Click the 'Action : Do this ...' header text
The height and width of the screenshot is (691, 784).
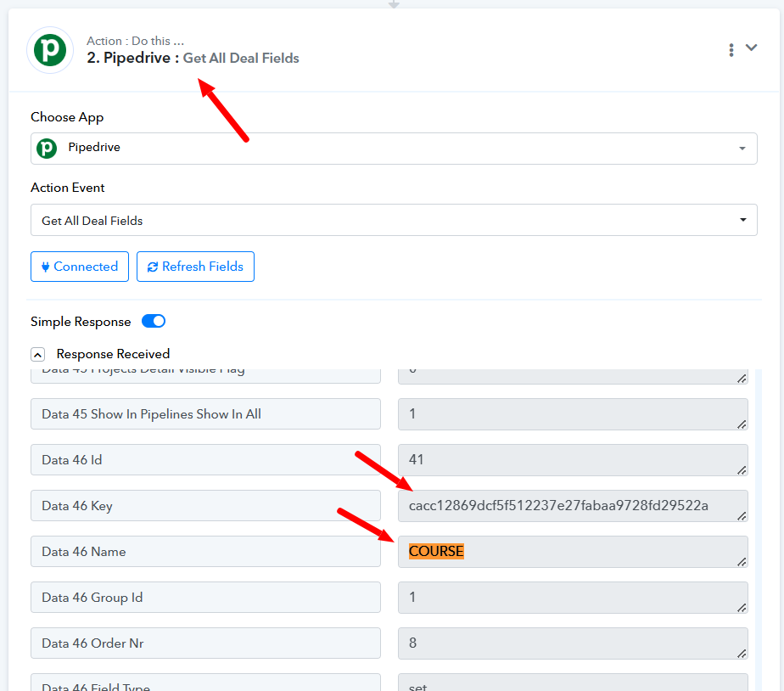(136, 41)
